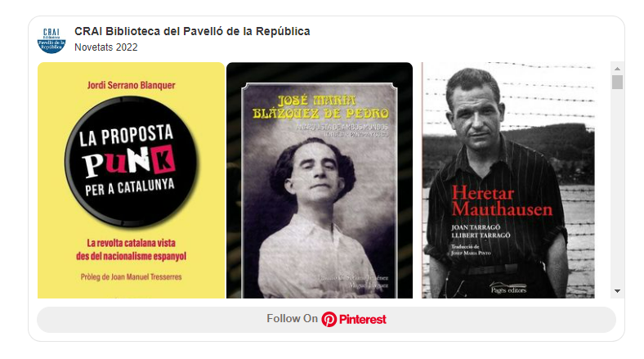Click the CRAI Biblioteca round logo avatar
644x359 pixels.
tap(51, 40)
